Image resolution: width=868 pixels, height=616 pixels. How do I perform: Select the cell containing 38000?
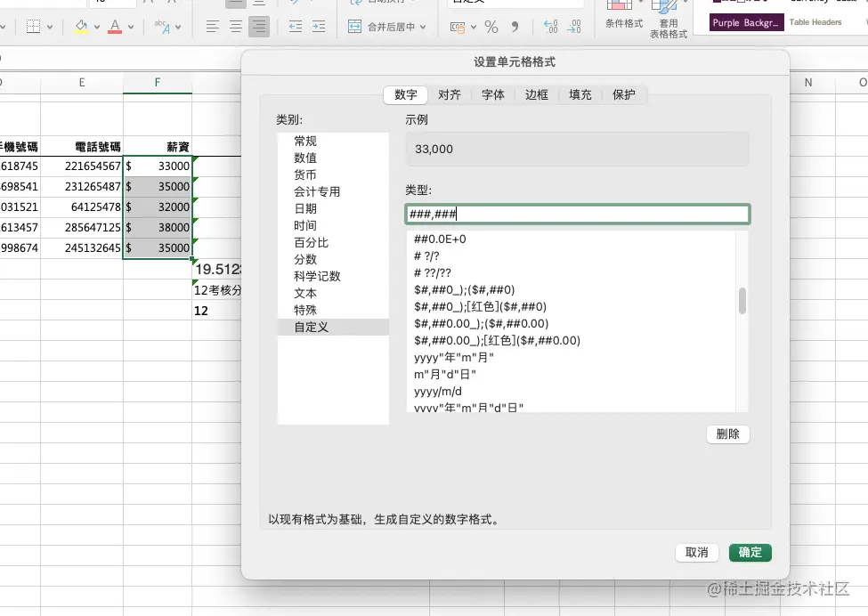click(x=158, y=228)
